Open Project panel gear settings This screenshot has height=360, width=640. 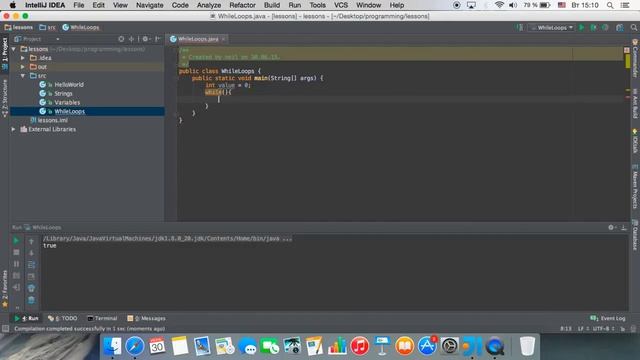coord(145,39)
